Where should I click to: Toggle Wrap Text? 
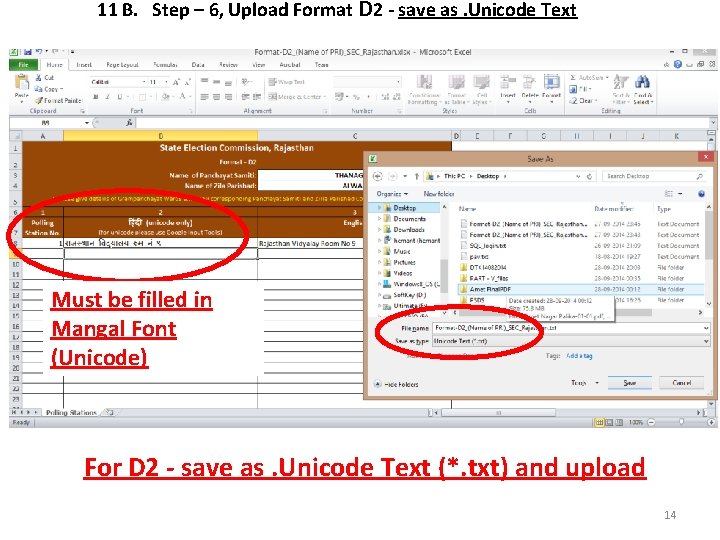click(x=287, y=82)
